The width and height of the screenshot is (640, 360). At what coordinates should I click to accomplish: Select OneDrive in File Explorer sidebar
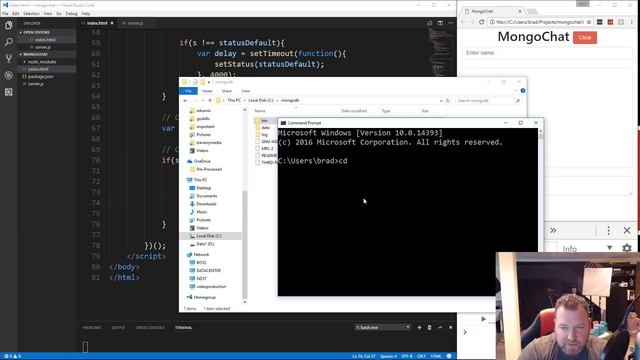pyautogui.click(x=202, y=161)
